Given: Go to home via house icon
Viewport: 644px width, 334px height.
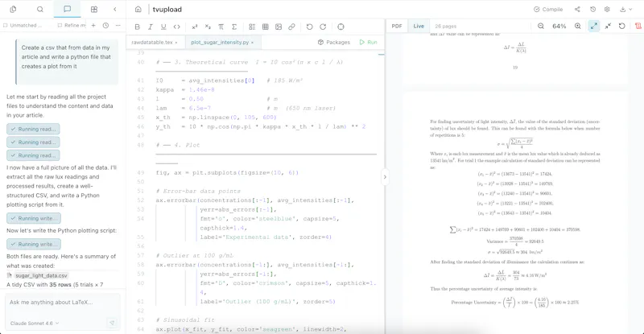Looking at the screenshot, I should pos(138,9).
